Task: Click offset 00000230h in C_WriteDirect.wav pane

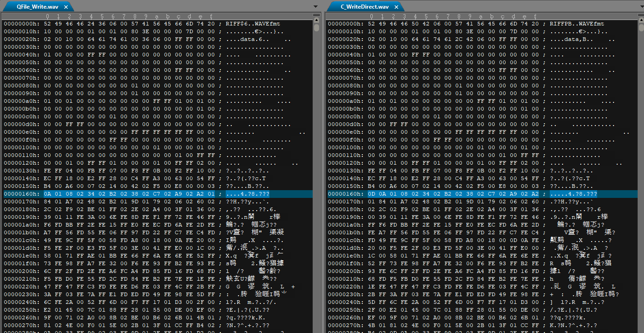Action: tap(346, 295)
